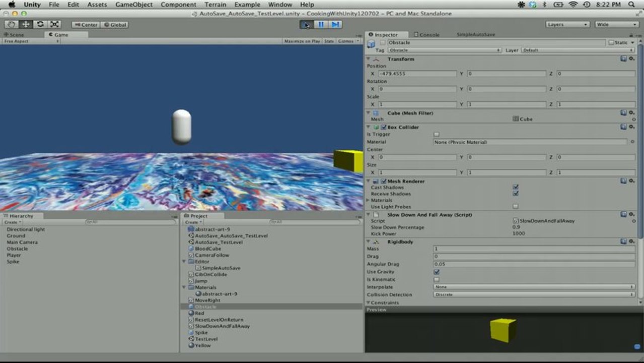This screenshot has width=644, height=363.
Task: Open Rigidbody component help icon
Action: 623,242
